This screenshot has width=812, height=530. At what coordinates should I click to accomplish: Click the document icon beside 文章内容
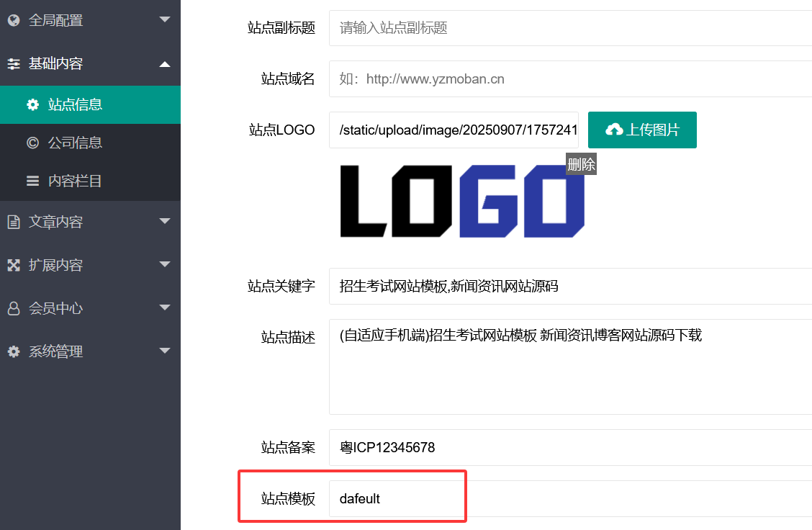click(14, 222)
